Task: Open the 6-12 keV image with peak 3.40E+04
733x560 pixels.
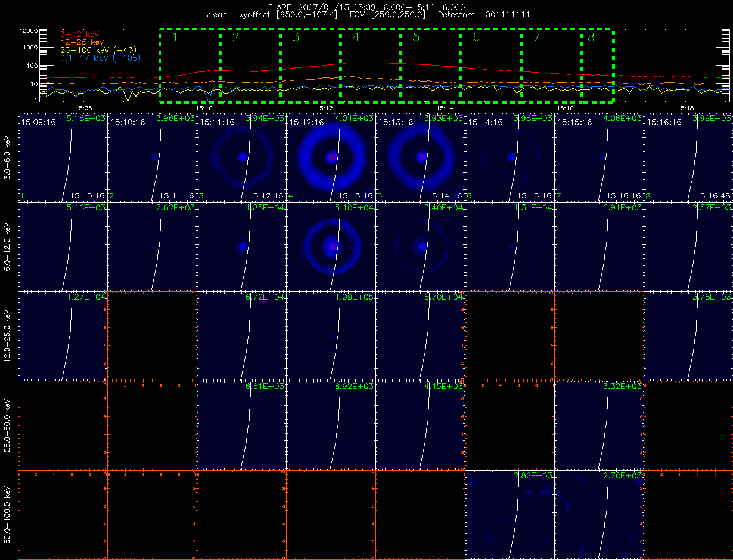Action: [x=421, y=246]
